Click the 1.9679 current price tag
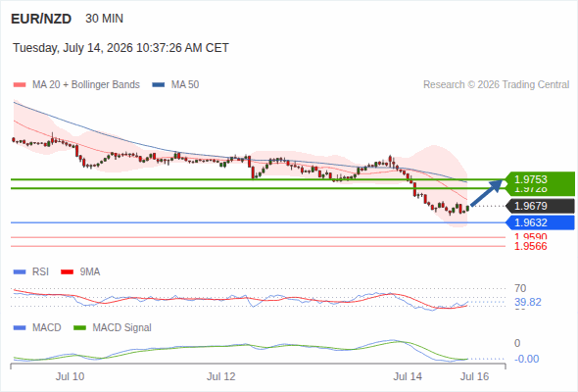 coord(540,206)
